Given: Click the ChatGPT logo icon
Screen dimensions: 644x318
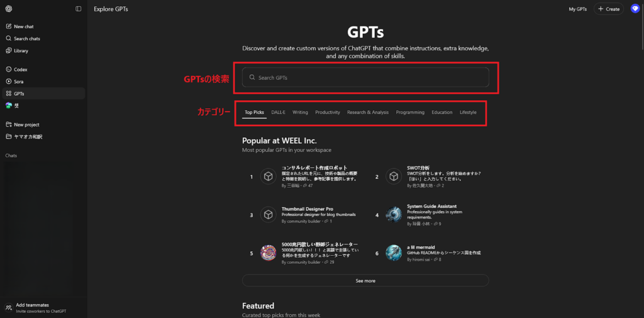Looking at the screenshot, I should click(9, 9).
